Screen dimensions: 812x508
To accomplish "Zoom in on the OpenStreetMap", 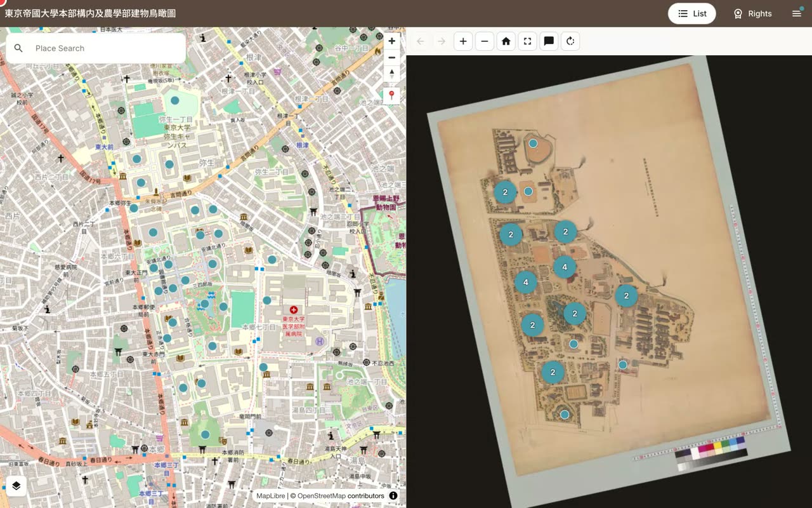I will pos(392,41).
